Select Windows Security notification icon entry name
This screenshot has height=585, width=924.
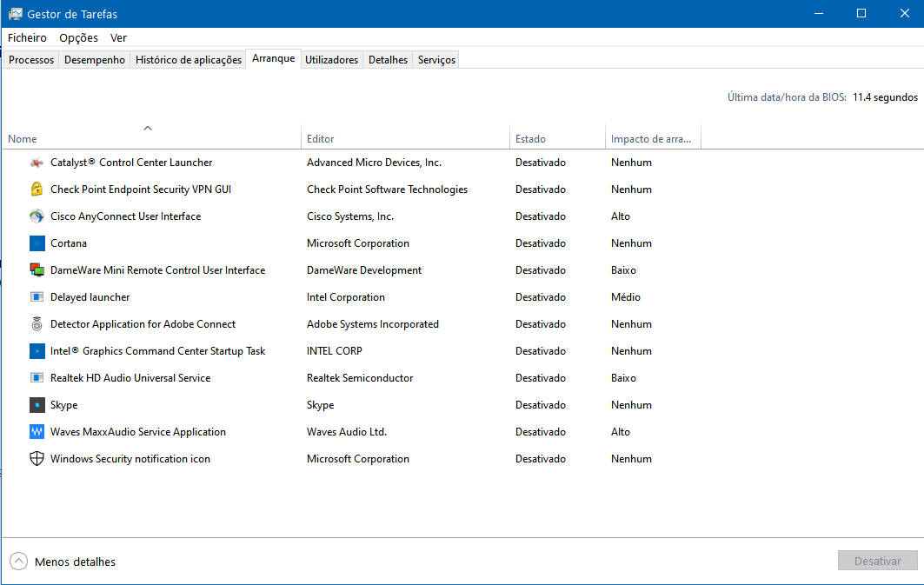pyautogui.click(x=130, y=459)
